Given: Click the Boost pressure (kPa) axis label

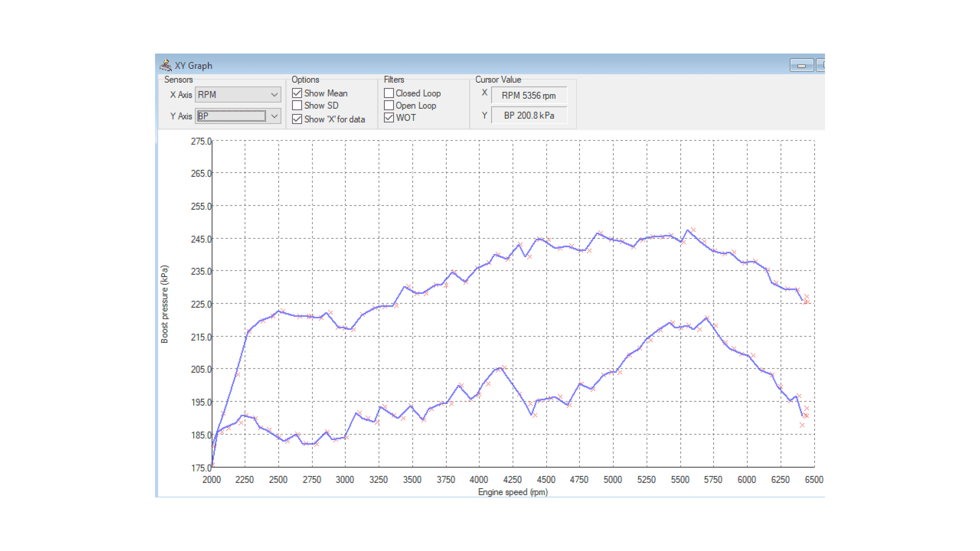Looking at the screenshot, I should (164, 304).
